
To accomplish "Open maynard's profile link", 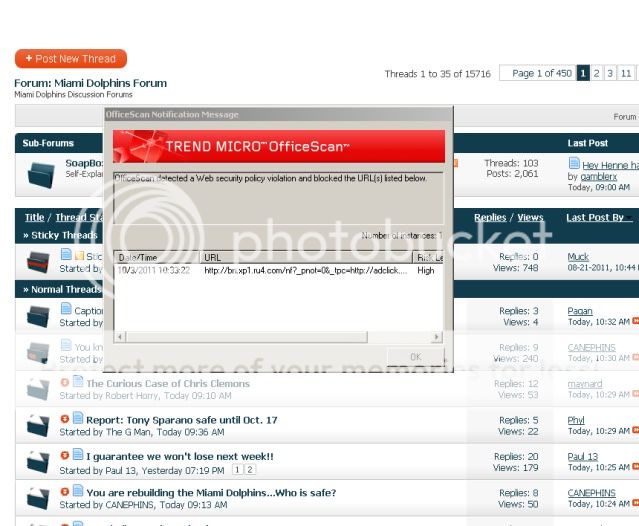I will pos(585,384).
